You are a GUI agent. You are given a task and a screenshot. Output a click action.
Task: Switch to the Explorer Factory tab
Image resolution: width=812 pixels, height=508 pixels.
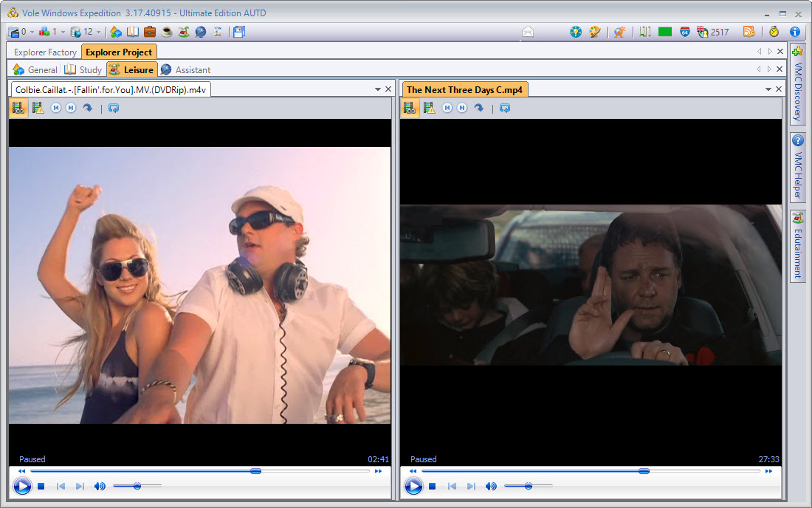click(45, 52)
